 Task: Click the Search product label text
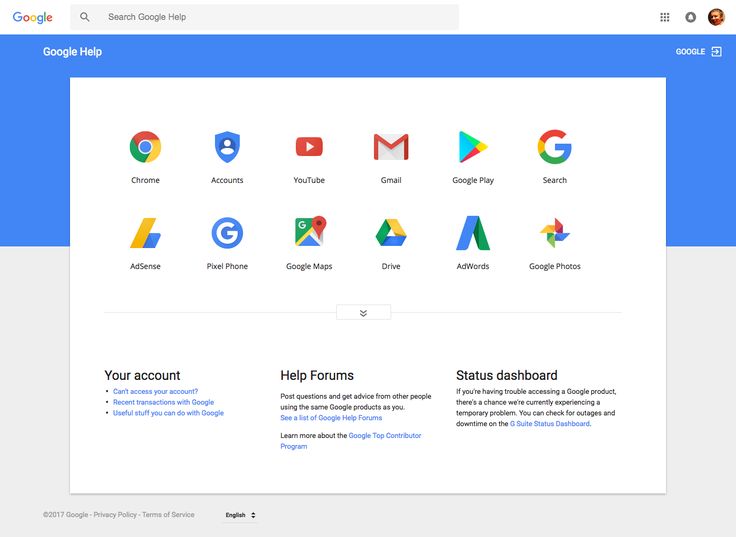[x=555, y=180]
